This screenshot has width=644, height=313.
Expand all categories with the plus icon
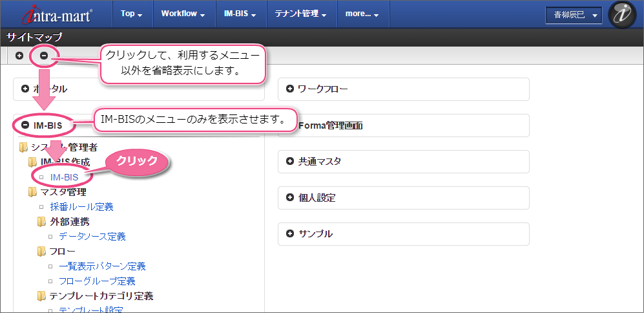(x=19, y=56)
